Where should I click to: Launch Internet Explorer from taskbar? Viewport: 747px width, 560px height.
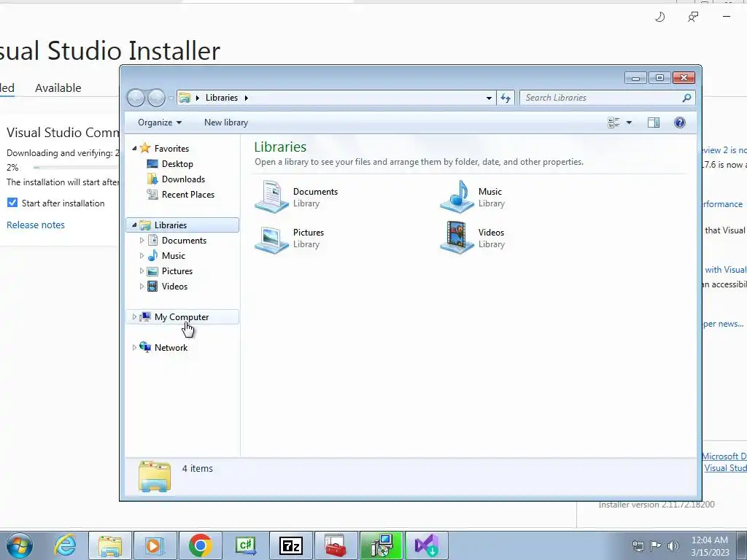coord(65,545)
